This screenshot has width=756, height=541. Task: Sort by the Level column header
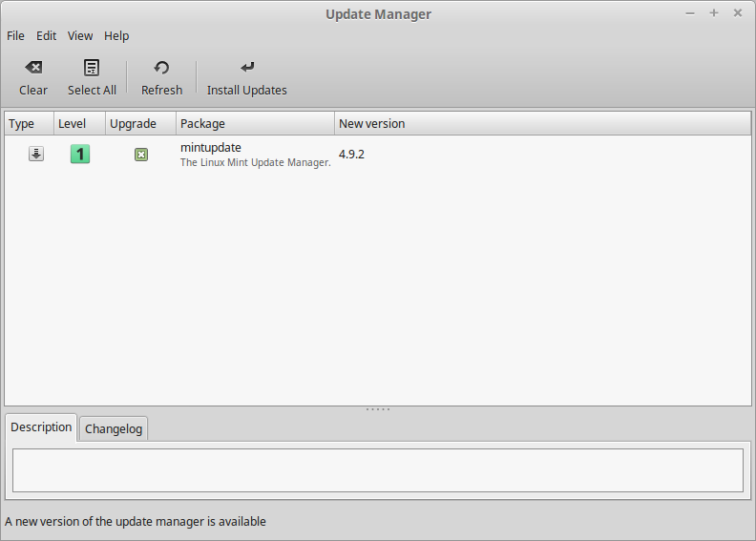(79, 124)
